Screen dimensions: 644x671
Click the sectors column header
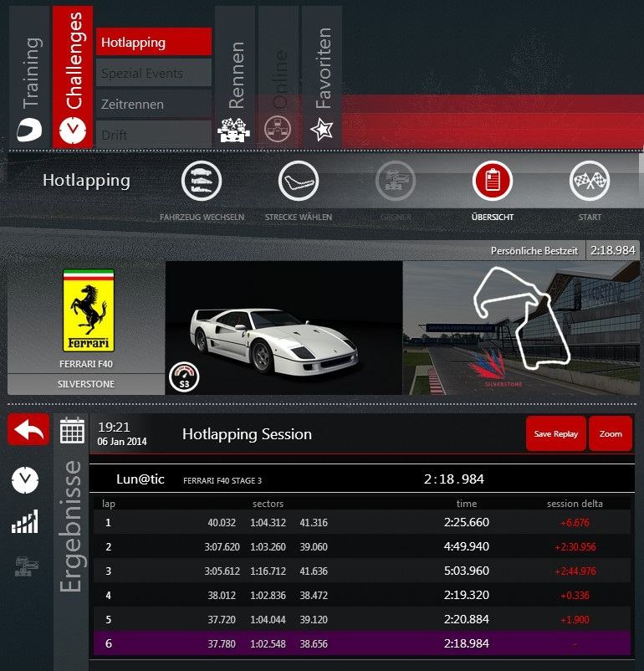click(268, 504)
